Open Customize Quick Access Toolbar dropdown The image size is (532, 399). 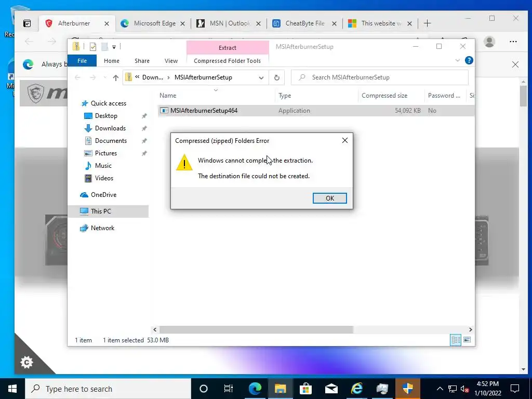pos(114,47)
